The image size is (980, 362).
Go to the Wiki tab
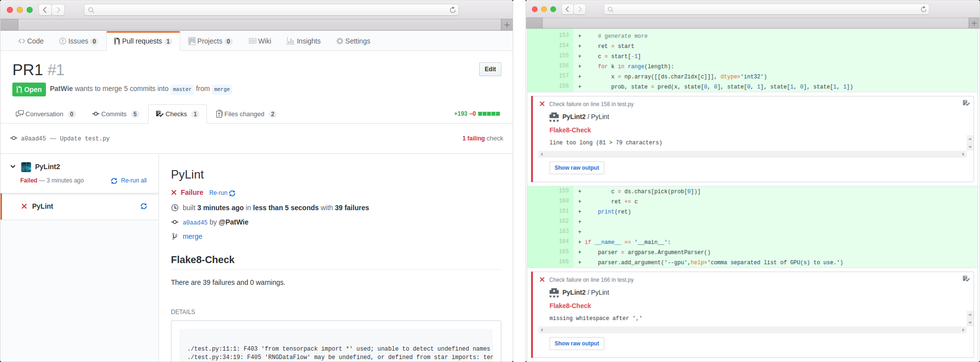(x=260, y=41)
